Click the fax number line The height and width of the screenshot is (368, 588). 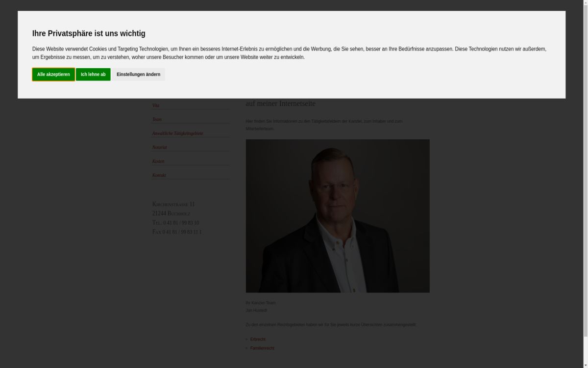(177, 232)
